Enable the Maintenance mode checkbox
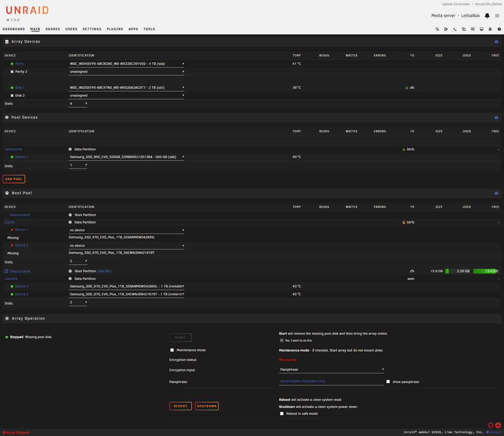This screenshot has width=504, height=436. (172, 350)
